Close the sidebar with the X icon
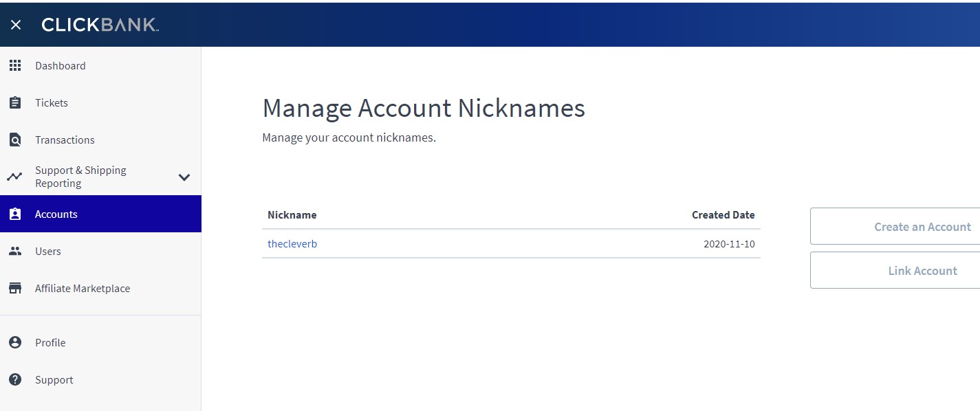The image size is (980, 411). (x=16, y=25)
